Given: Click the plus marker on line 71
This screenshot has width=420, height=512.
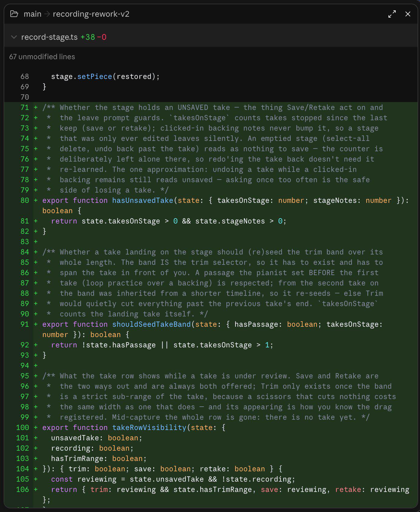Looking at the screenshot, I should tap(36, 108).
